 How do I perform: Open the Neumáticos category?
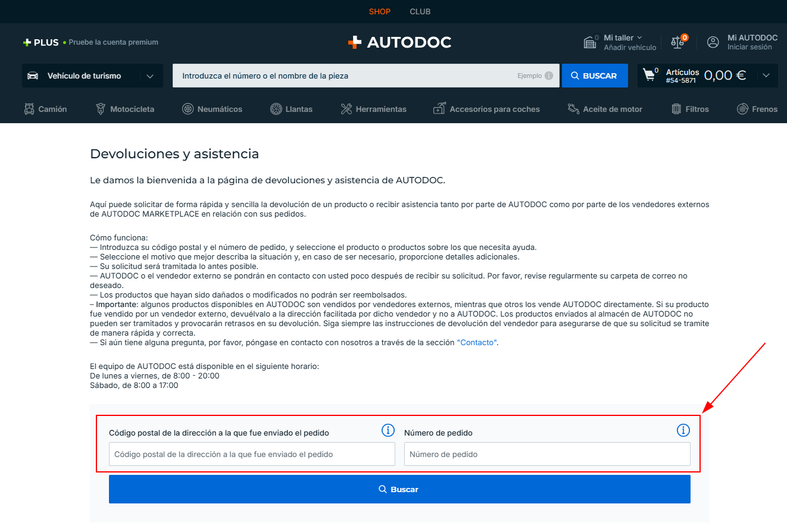click(212, 109)
